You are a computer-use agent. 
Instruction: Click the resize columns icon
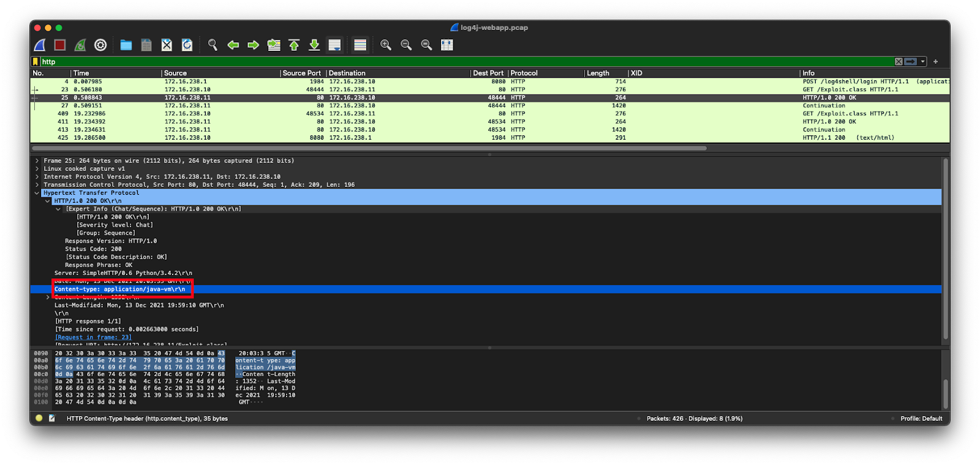coord(447,45)
